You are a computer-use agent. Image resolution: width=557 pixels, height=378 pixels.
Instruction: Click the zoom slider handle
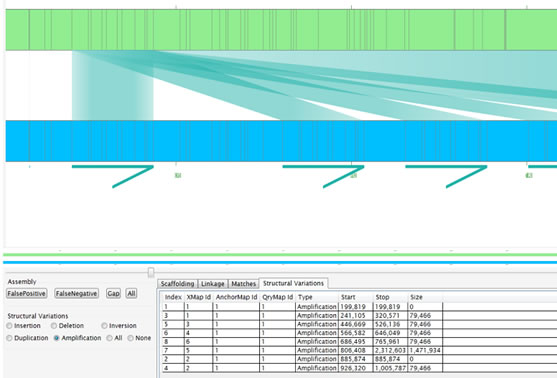(151, 272)
